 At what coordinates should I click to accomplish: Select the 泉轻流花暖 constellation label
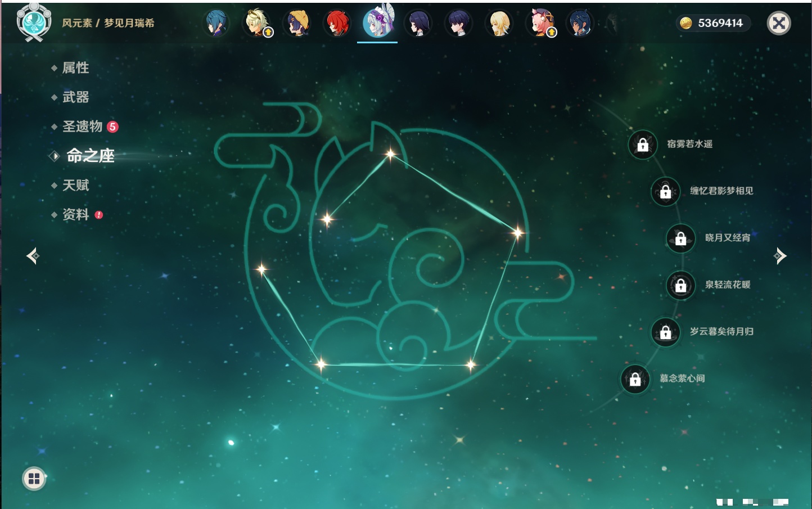click(728, 285)
